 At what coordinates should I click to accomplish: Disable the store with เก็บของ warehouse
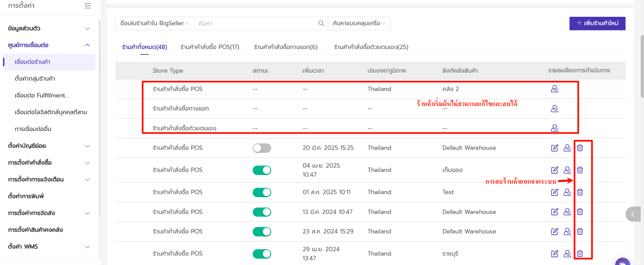[262, 170]
